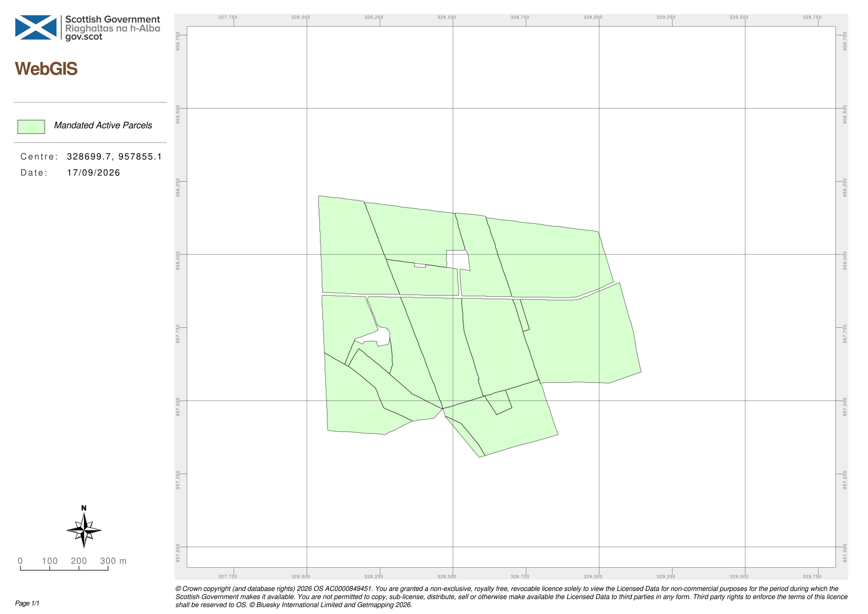This screenshot has height=614, width=868.
Task: Click the Mandated Active Parcels legend label
Action: tap(103, 125)
